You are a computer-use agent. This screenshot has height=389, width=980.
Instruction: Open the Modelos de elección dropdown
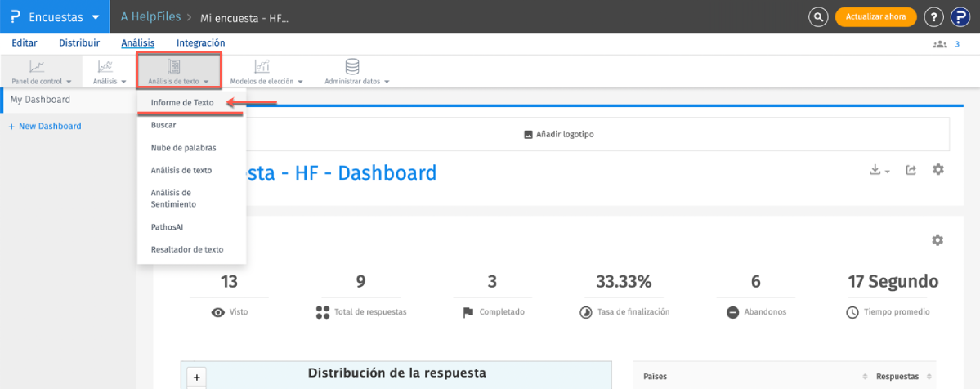coord(266,71)
